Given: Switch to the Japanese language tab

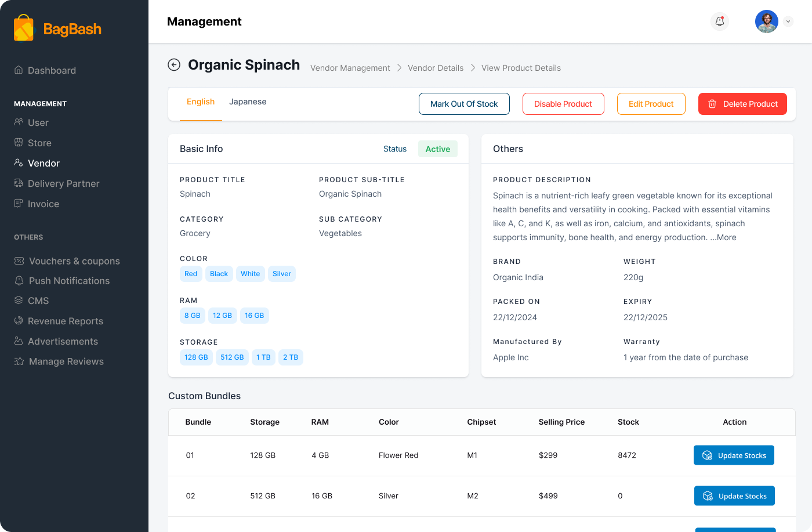Looking at the screenshot, I should point(248,102).
